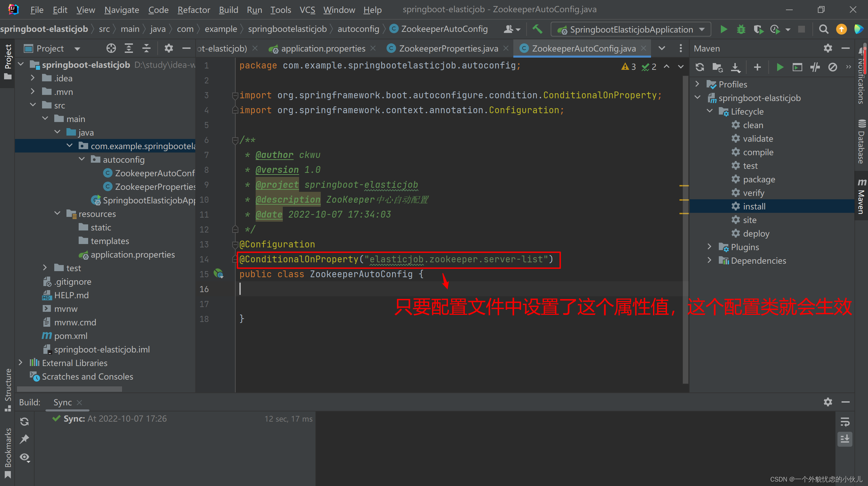The width and height of the screenshot is (868, 486).
Task: Open pom.xml in project tree
Action: (x=71, y=336)
